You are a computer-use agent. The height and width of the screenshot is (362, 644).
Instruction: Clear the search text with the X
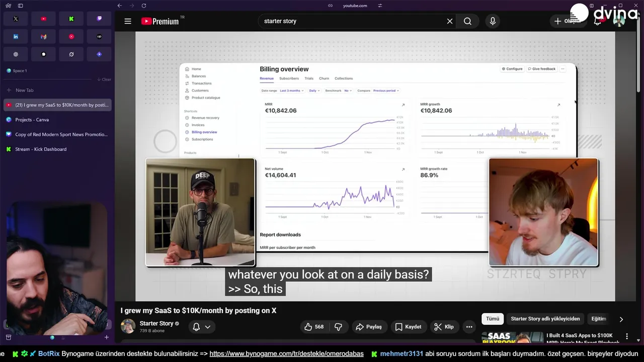pos(450,21)
